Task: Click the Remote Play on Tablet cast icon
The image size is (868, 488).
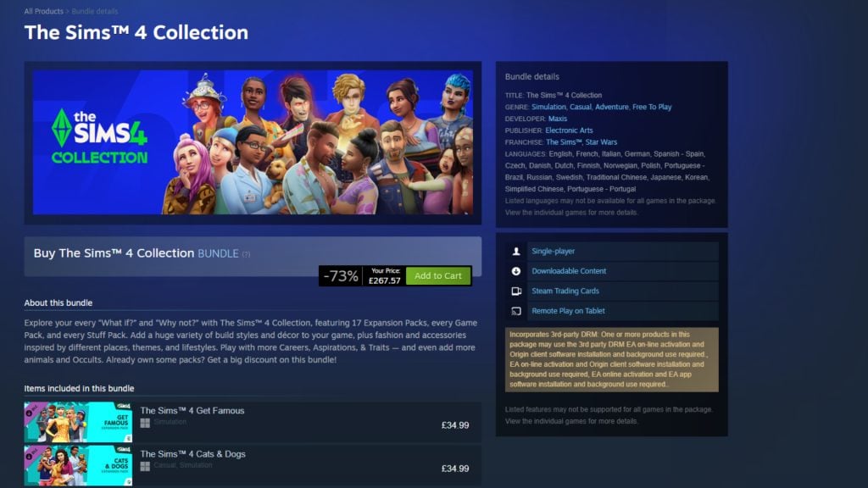Action: [516, 311]
